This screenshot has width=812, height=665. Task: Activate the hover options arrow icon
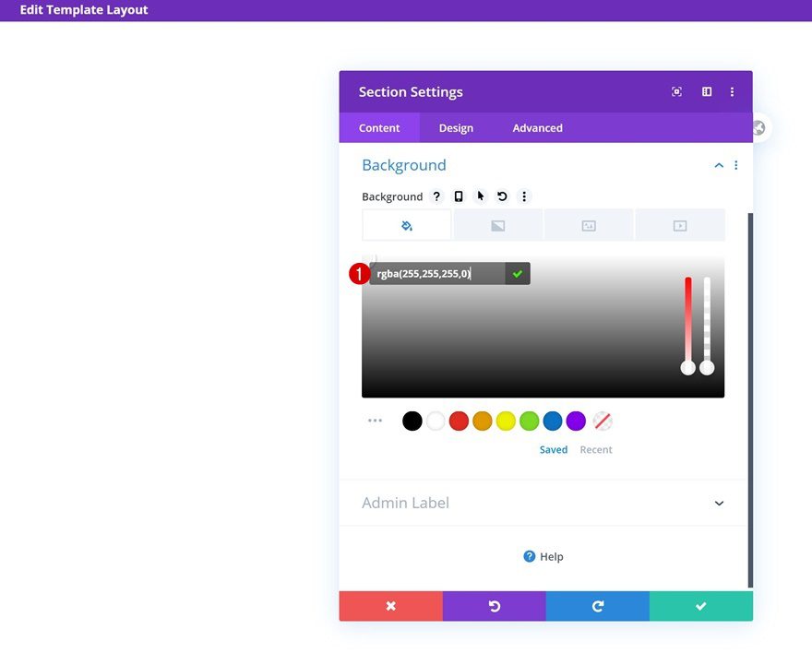pos(481,196)
